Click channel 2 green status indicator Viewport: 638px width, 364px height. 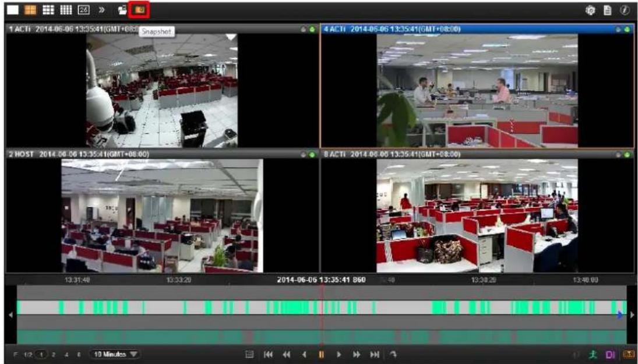click(x=312, y=154)
